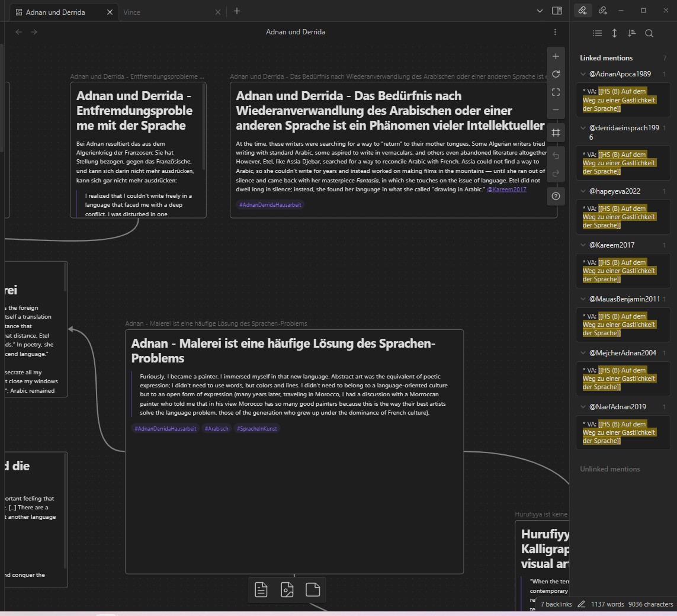The image size is (677, 616).
Task: Add a new card to the canvas
Action: [313, 589]
